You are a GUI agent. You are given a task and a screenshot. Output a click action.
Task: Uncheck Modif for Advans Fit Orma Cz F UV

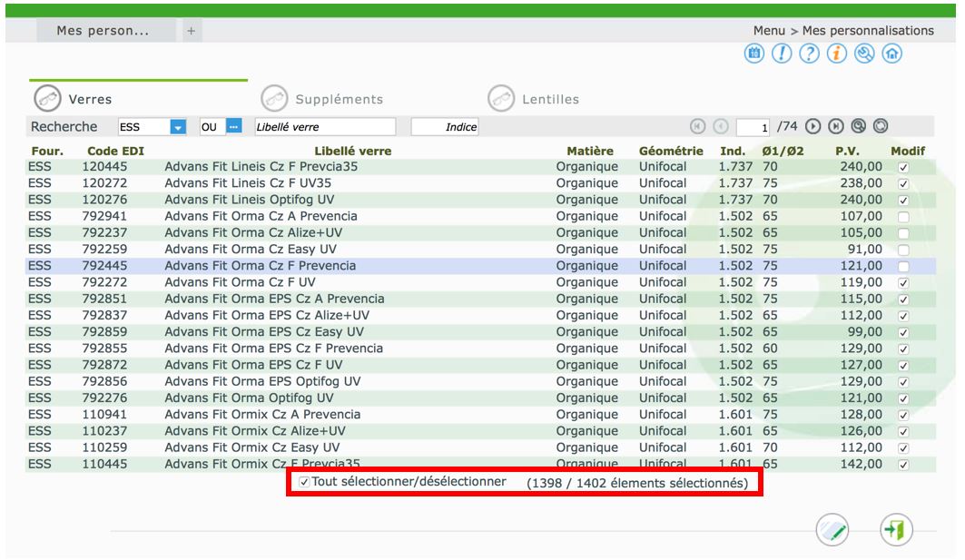tap(903, 283)
